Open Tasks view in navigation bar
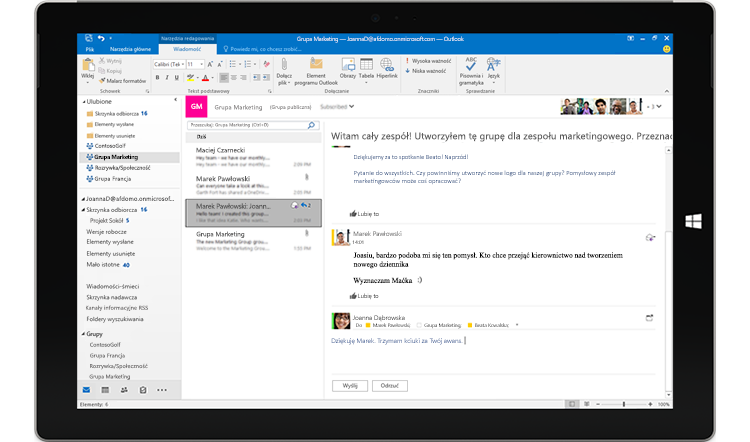 click(x=143, y=390)
